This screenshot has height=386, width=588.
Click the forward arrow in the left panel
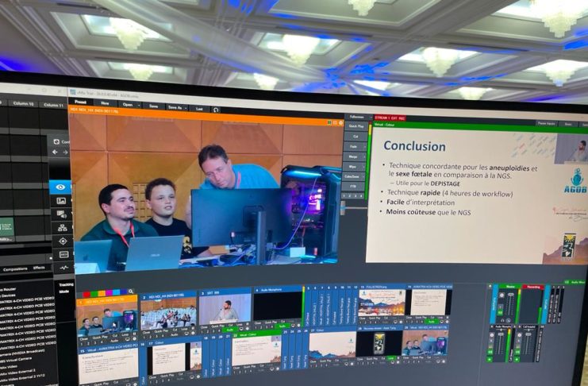click(64, 152)
